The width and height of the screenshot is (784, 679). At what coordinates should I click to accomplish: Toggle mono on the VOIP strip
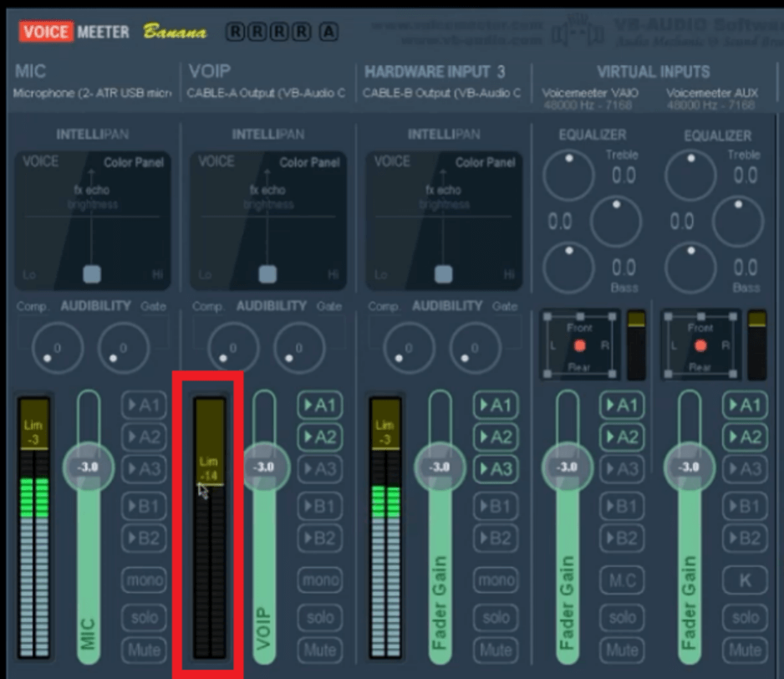[x=320, y=580]
